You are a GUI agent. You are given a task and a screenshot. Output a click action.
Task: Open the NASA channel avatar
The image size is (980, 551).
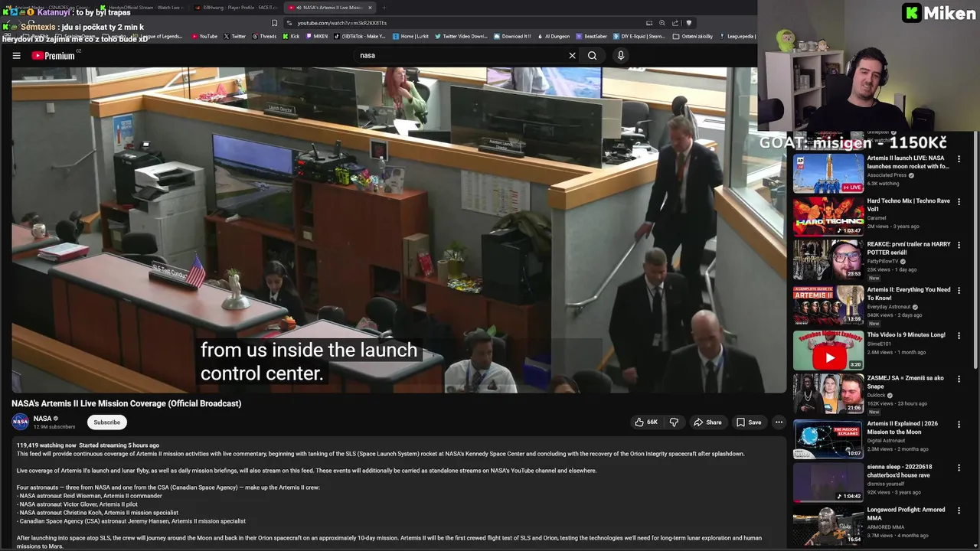pyautogui.click(x=20, y=422)
